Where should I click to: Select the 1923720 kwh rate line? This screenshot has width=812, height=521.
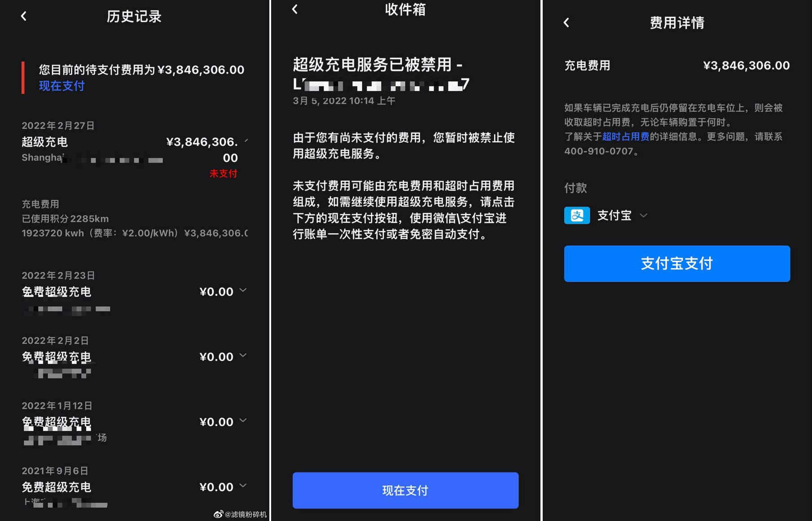coord(135,233)
